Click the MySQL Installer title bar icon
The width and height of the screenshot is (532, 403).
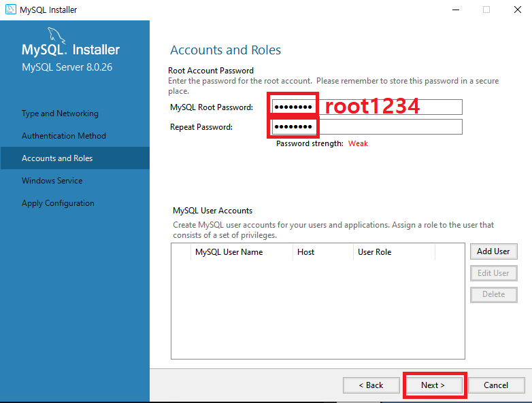click(x=10, y=10)
